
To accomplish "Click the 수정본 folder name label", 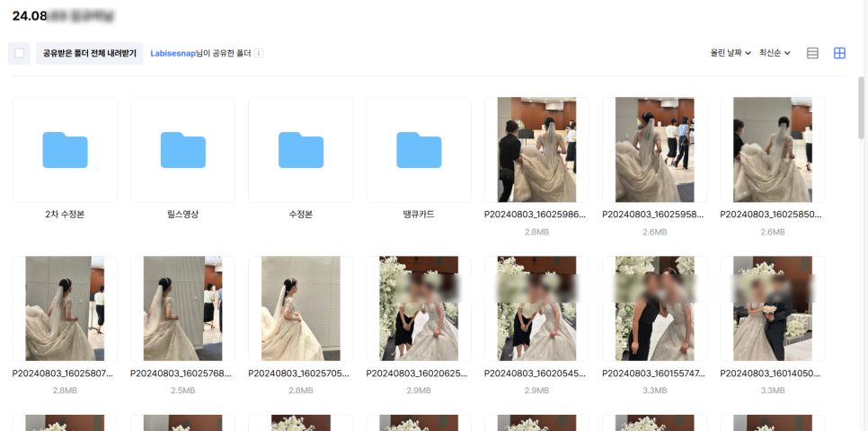I will (x=301, y=215).
